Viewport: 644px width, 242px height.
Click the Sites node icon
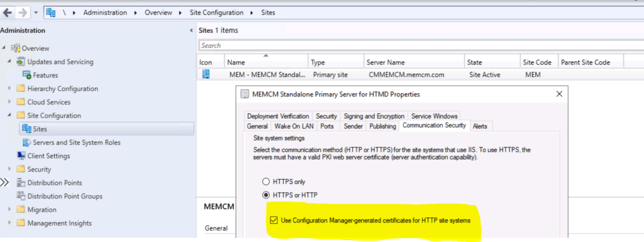pyautogui.click(x=26, y=129)
